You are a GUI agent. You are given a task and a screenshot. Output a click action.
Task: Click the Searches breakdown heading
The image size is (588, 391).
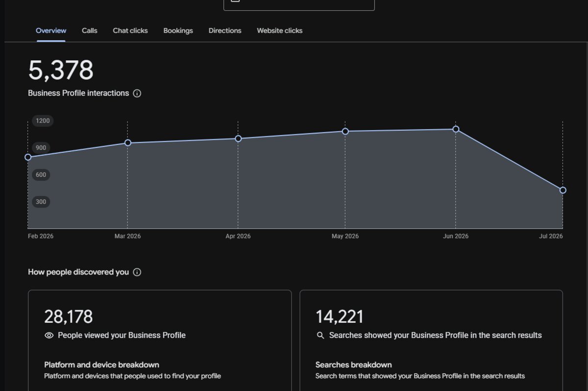coord(354,365)
